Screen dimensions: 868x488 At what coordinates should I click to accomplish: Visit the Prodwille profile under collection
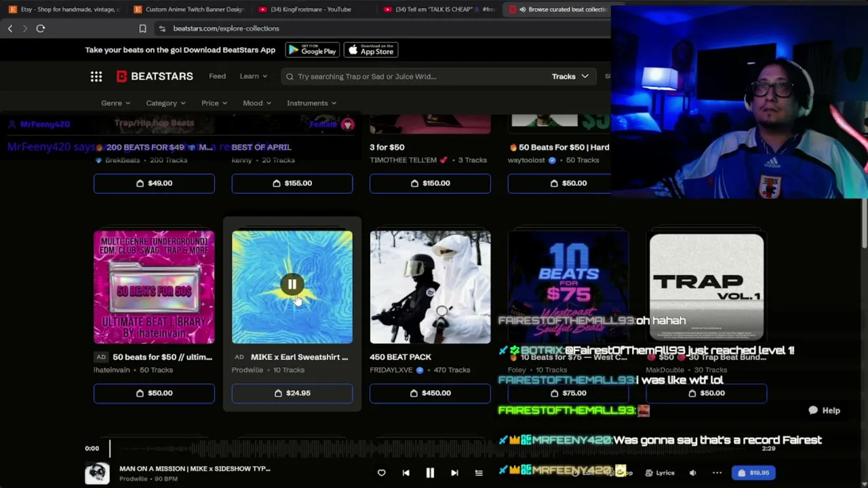coord(248,370)
